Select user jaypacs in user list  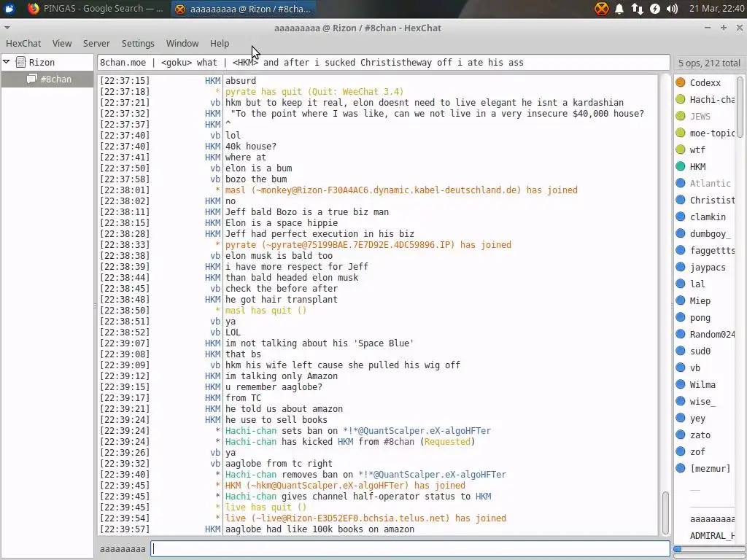click(x=705, y=267)
